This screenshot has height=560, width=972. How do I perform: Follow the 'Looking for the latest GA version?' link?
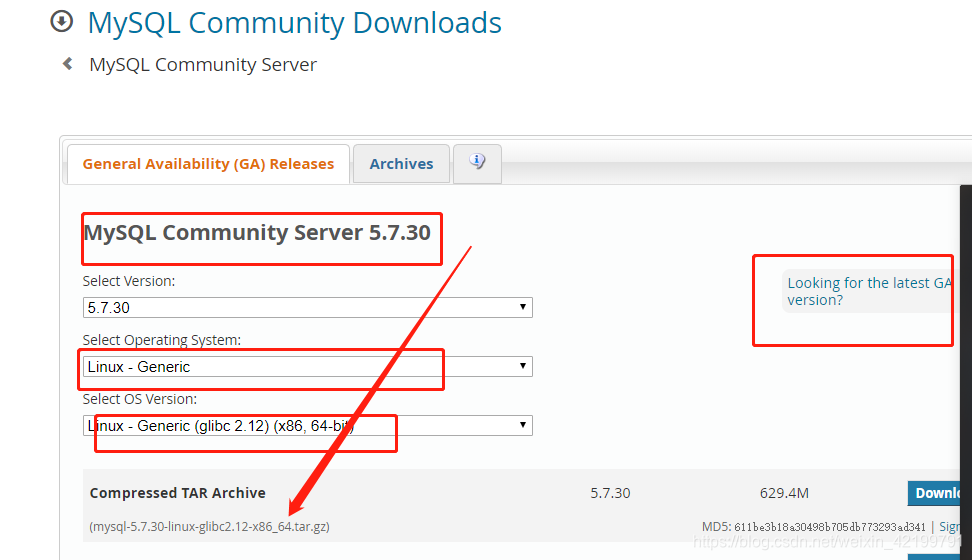click(x=870, y=291)
